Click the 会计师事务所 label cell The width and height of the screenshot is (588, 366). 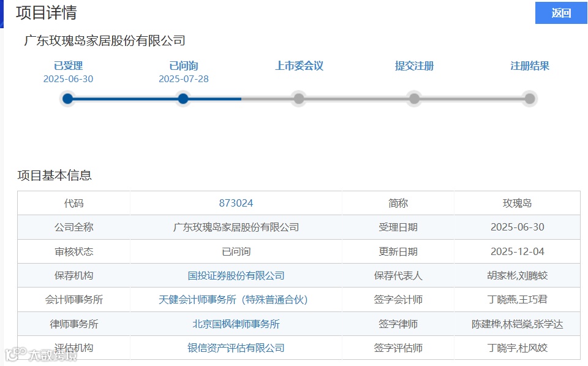[x=74, y=300]
